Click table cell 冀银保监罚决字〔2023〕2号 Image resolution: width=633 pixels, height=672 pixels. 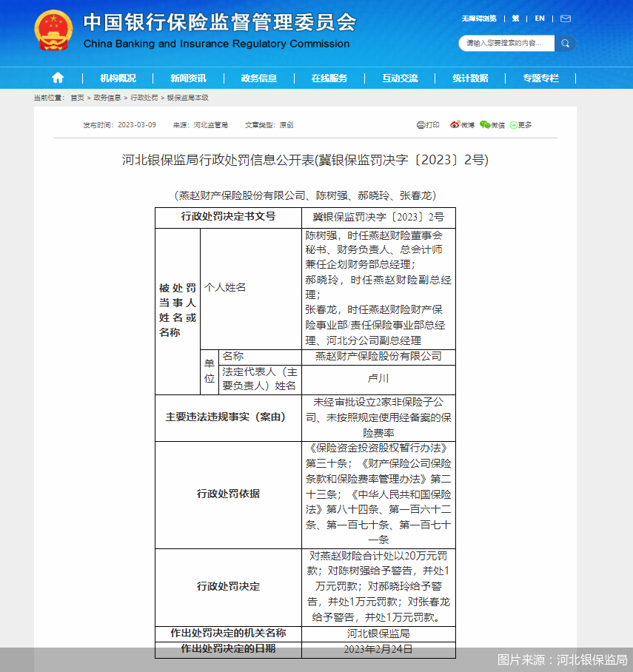point(378,218)
